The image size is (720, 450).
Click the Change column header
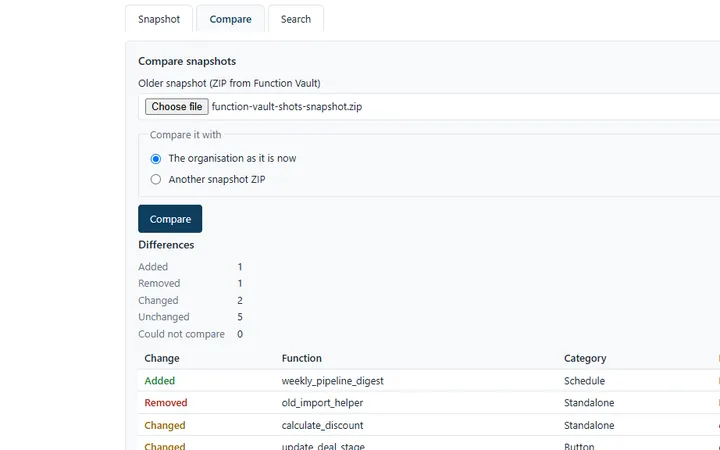pos(162,358)
